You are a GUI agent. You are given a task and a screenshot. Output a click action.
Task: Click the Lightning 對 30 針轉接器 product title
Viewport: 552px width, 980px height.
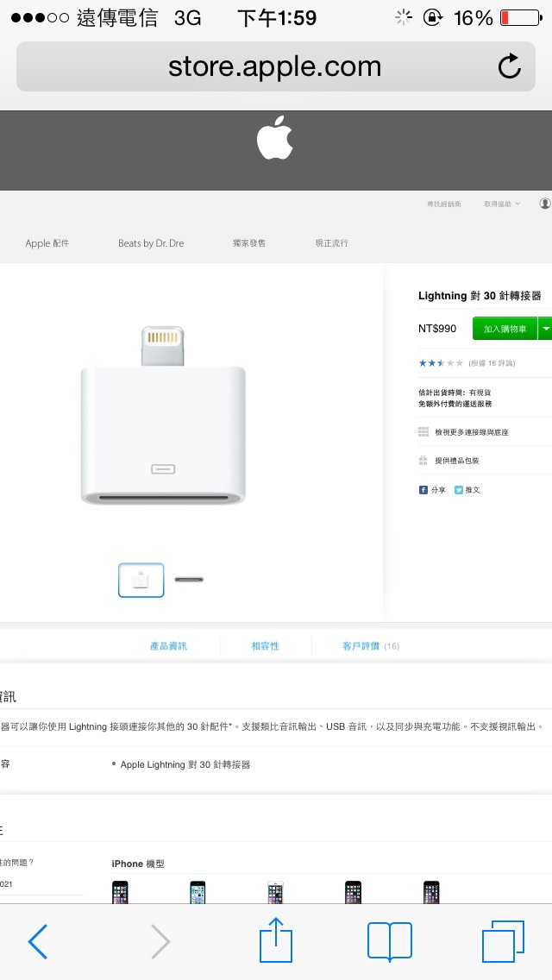(x=480, y=296)
